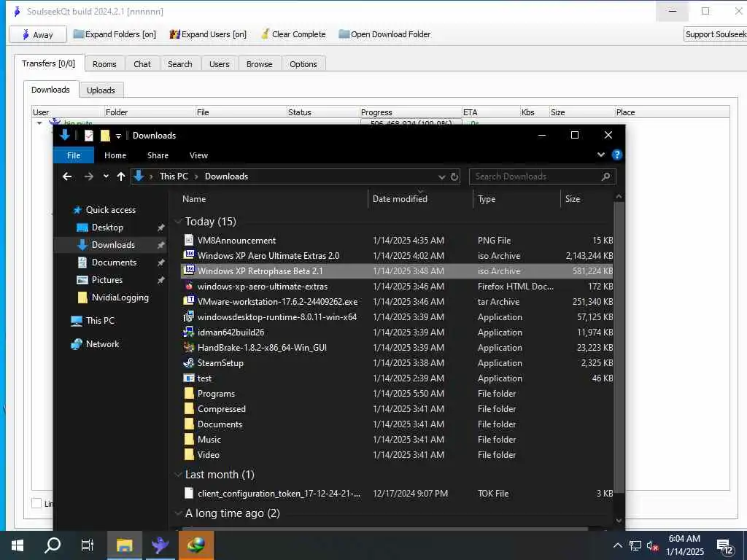
Task: Collapse the Last month (1) group
Action: pos(179,474)
